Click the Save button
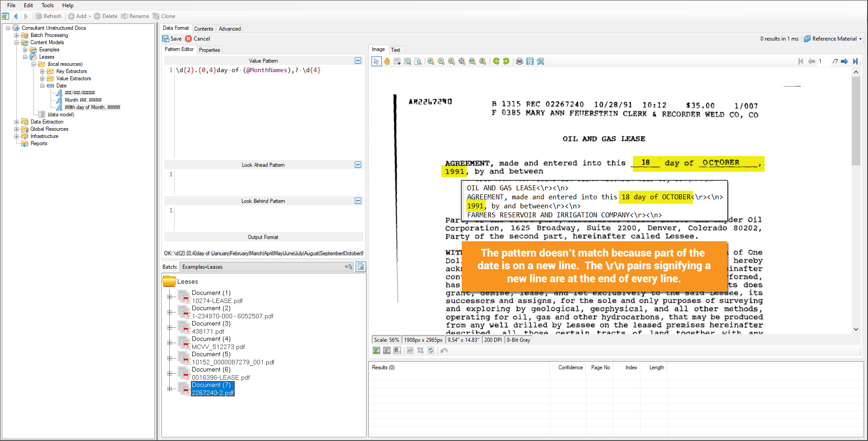This screenshot has width=868, height=441. coord(172,39)
